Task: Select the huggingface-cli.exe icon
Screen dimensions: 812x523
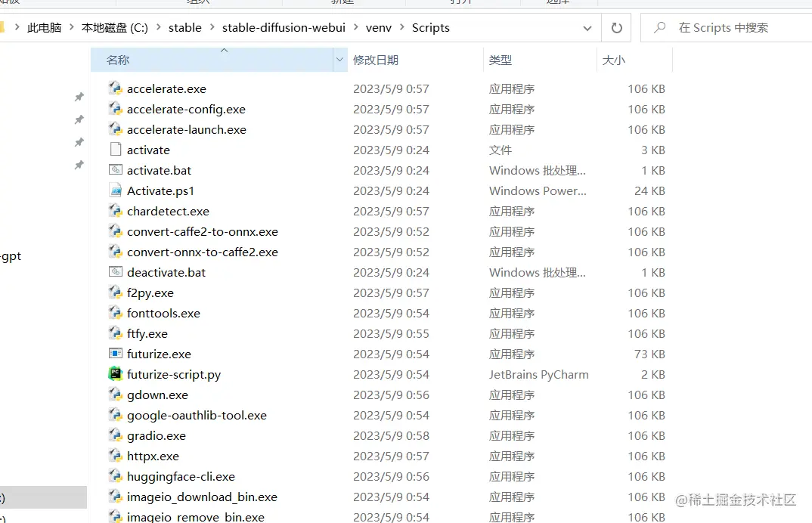Action: point(116,476)
